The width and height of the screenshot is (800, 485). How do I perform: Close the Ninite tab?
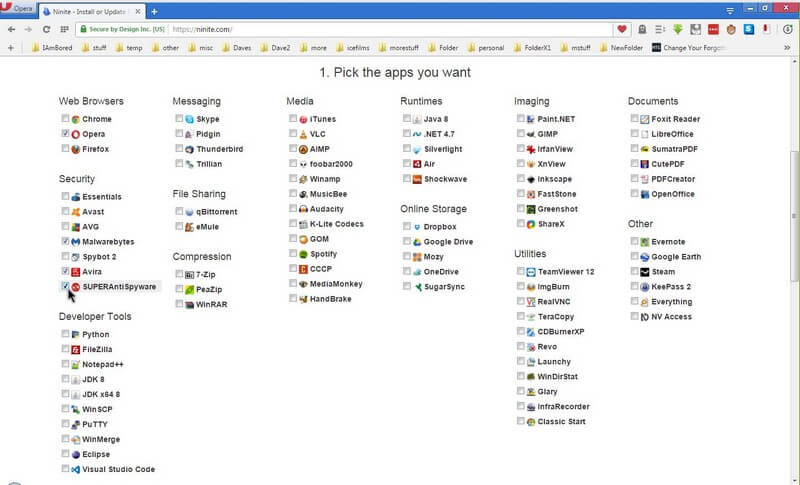point(138,11)
